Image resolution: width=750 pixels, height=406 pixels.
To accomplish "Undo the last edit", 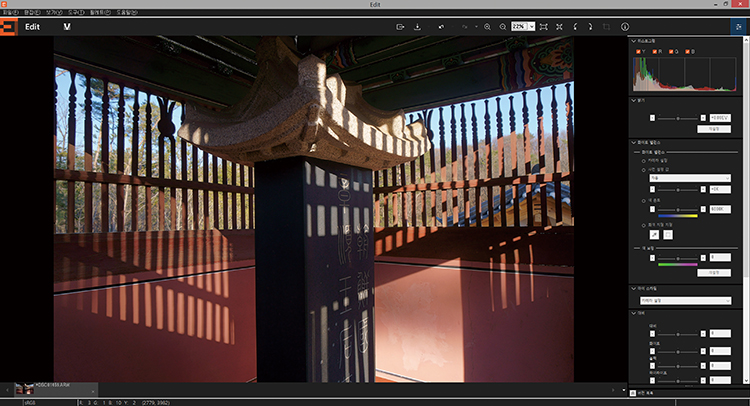I will [441, 27].
